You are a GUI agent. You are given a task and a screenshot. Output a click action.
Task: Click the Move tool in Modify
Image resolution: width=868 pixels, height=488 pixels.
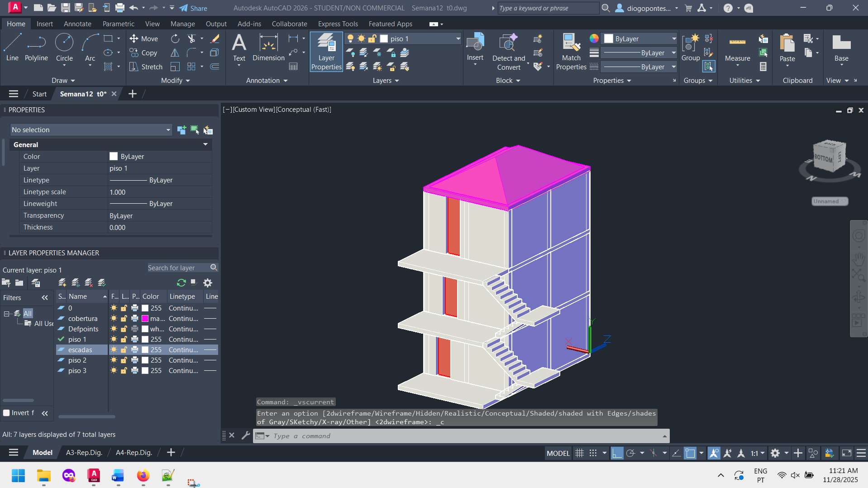[143, 39]
